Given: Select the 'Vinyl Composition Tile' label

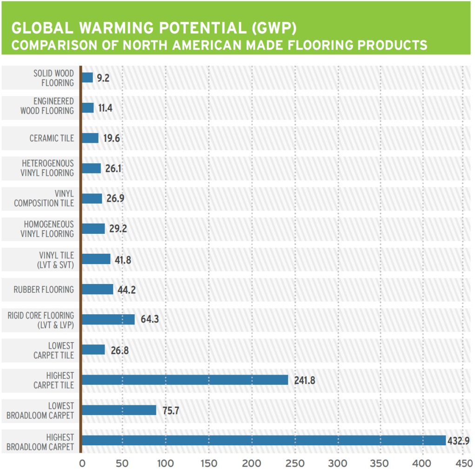Looking at the screenshot, I should point(44,198).
